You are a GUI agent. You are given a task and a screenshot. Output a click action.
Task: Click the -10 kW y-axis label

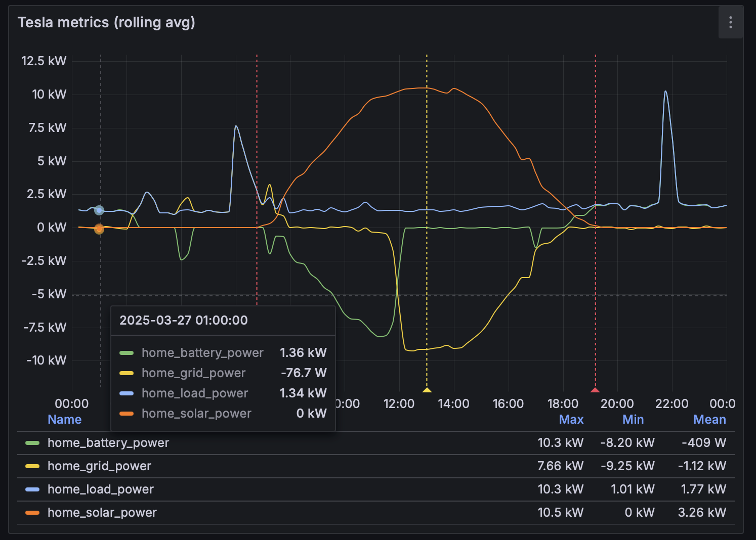[47, 361]
